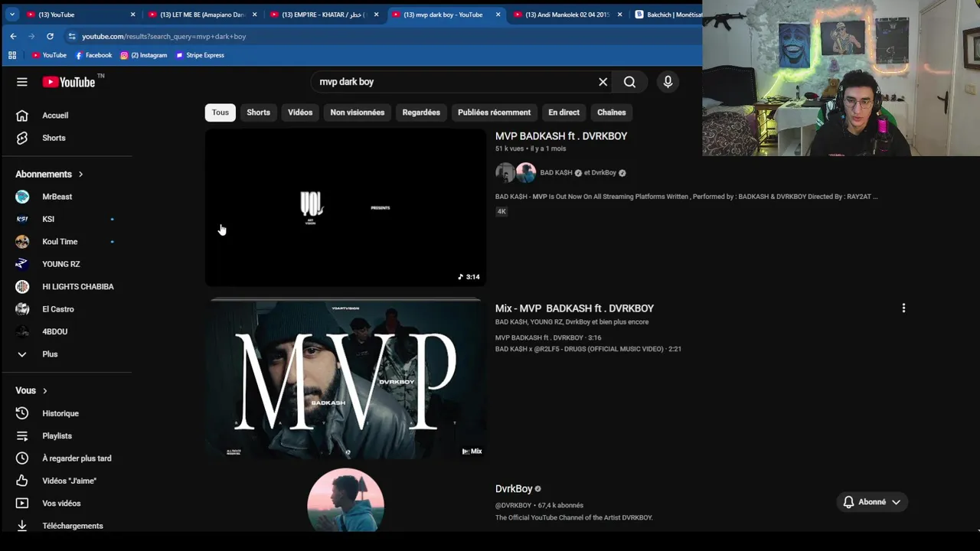Open the MVP mix thumbnail
Image resolution: width=980 pixels, height=551 pixels.
345,380
